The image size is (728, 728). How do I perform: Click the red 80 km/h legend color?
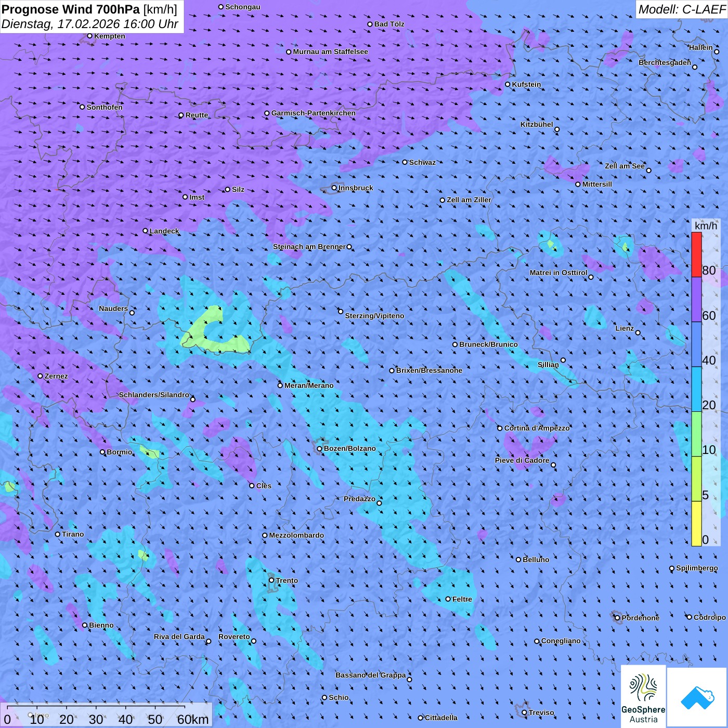coord(696,254)
